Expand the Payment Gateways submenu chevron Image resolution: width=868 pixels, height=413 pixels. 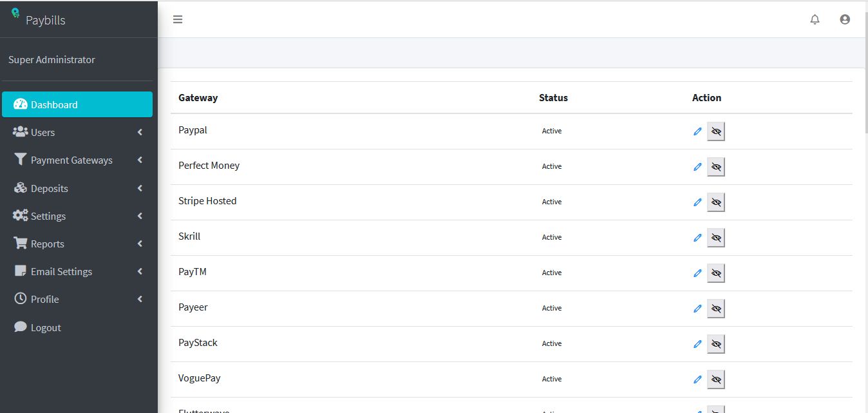point(140,160)
